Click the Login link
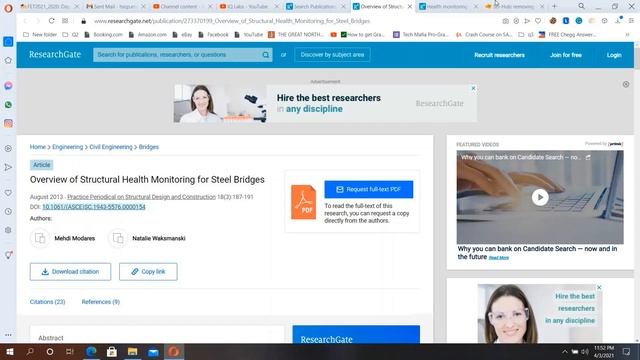Image resolution: width=640 pixels, height=360 pixels. 613,55
